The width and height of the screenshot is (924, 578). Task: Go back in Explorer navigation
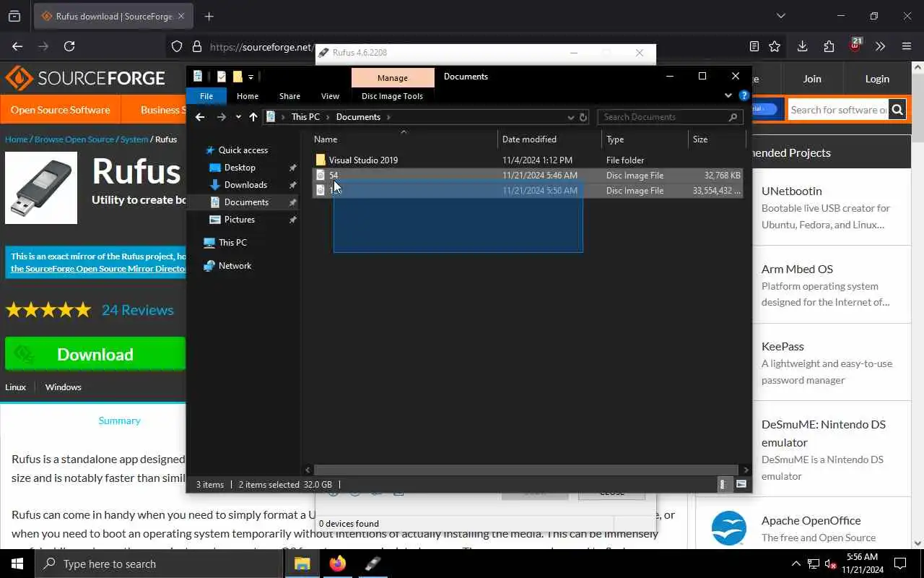coord(200,117)
